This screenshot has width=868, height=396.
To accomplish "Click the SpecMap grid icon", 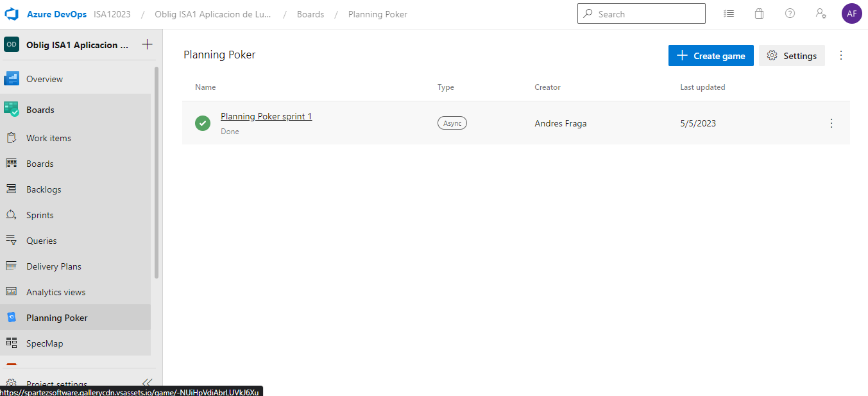I will point(12,343).
